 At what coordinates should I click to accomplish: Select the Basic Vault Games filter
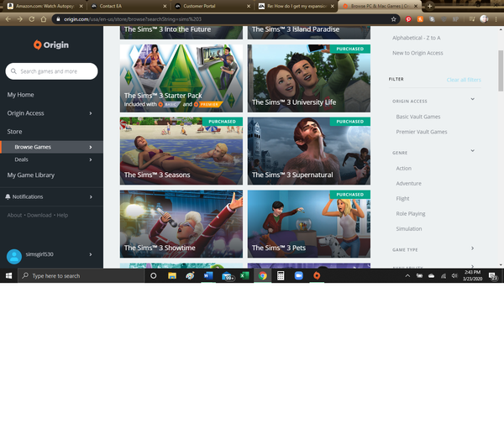tap(417, 117)
